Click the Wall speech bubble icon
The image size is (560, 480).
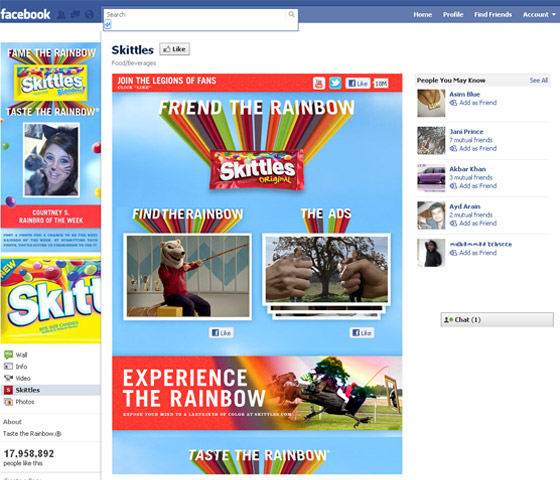click(x=8, y=354)
